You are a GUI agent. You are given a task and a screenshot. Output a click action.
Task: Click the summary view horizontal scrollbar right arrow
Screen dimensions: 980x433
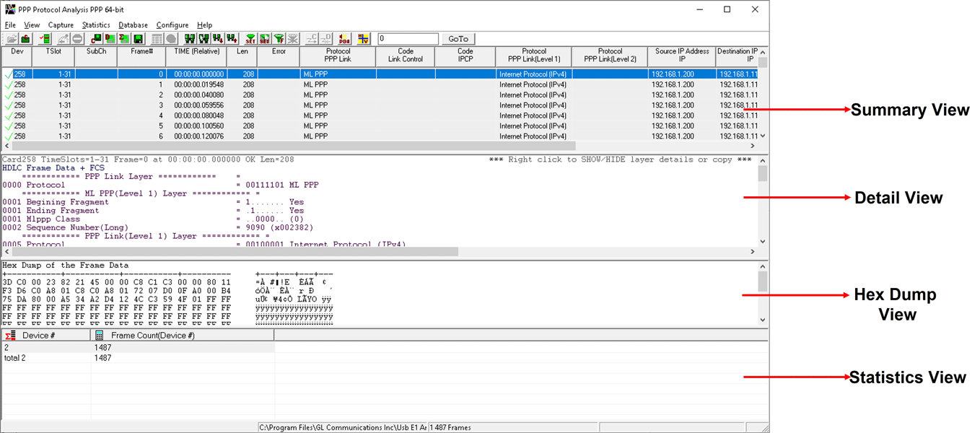coord(753,146)
